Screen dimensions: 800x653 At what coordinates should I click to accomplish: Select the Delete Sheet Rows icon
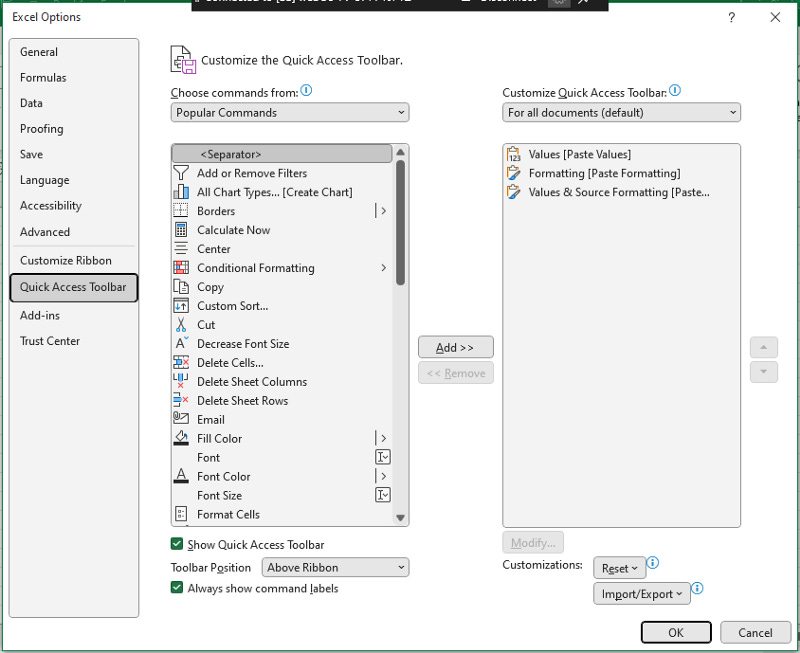point(181,400)
